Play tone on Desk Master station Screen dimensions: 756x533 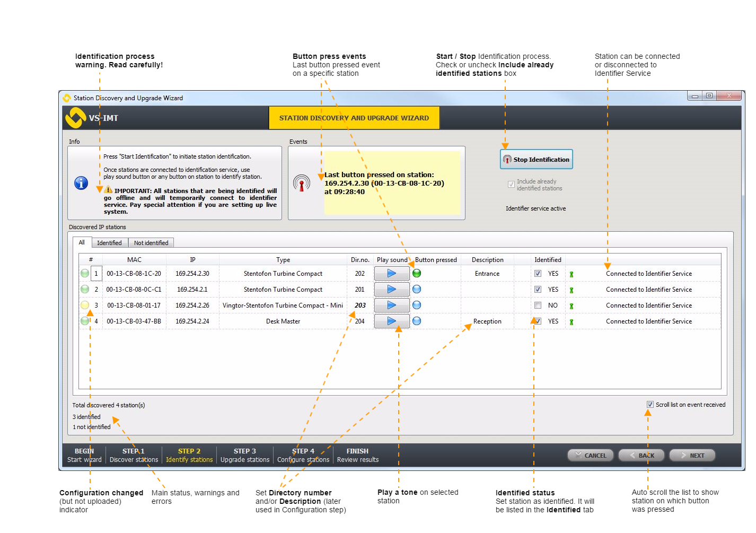pyautogui.click(x=391, y=321)
